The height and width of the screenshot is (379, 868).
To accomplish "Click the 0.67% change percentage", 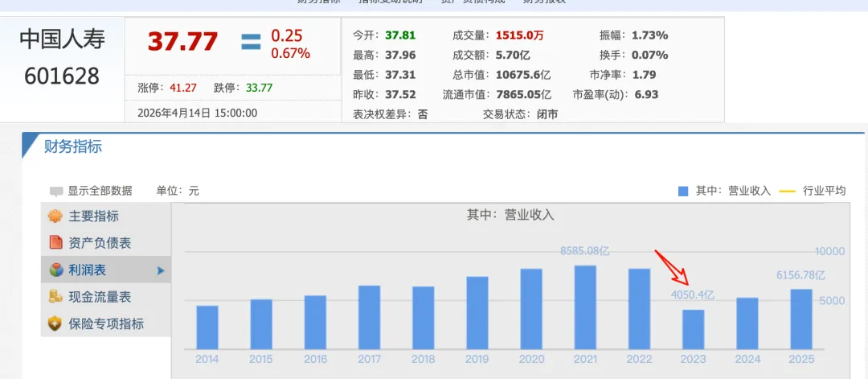I will (290, 54).
